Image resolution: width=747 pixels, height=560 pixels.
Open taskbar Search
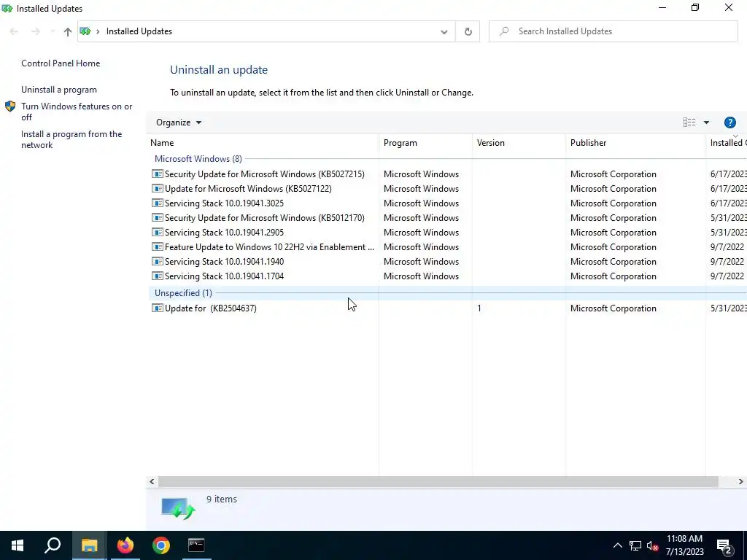[x=53, y=545]
